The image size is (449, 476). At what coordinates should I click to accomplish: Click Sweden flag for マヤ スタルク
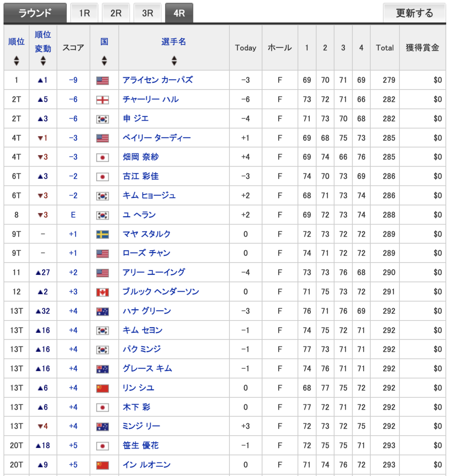point(102,234)
